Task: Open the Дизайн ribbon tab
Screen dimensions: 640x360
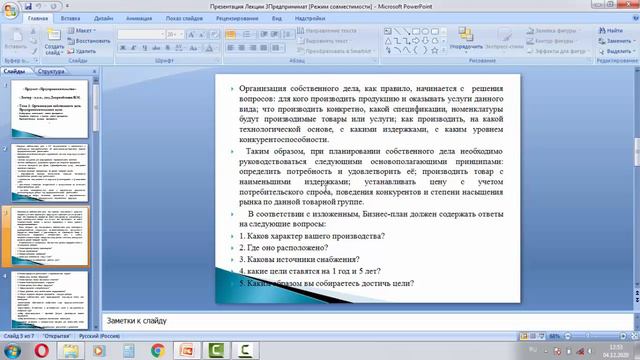Action: click(104, 18)
